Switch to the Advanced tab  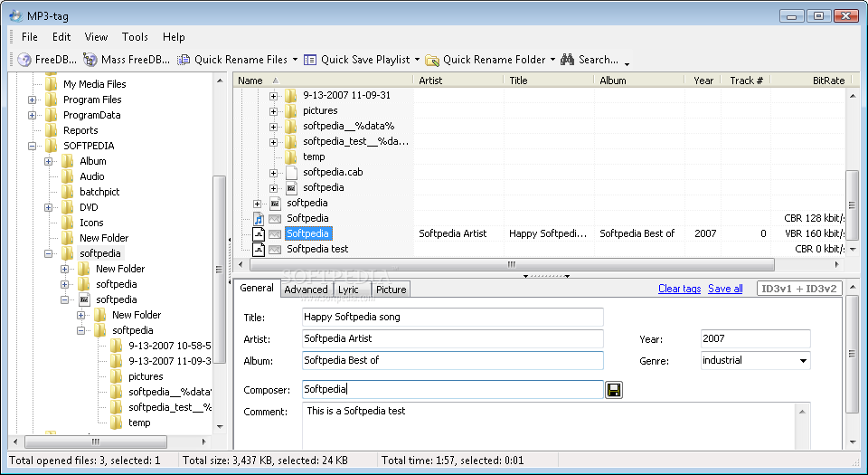coord(307,290)
